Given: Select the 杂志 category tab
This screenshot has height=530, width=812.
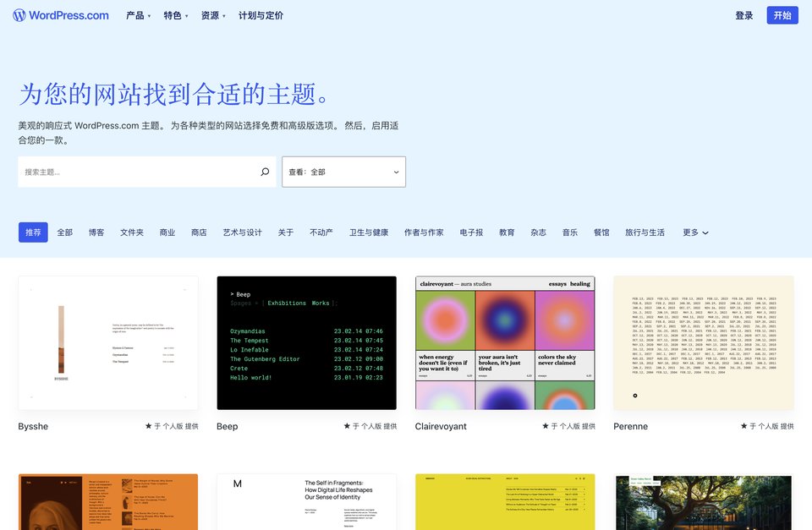Looking at the screenshot, I should point(539,232).
